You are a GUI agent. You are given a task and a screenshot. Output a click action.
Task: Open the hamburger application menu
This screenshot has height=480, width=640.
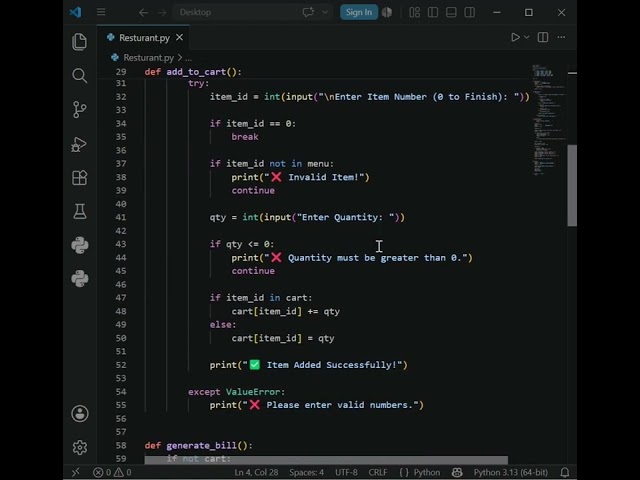pyautogui.click(x=101, y=12)
